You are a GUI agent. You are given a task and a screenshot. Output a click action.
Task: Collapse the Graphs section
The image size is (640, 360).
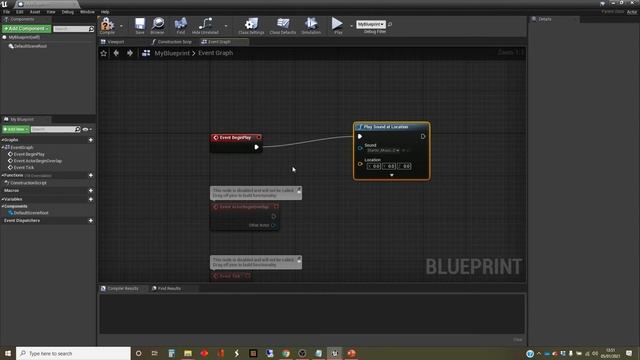click(x=2, y=140)
